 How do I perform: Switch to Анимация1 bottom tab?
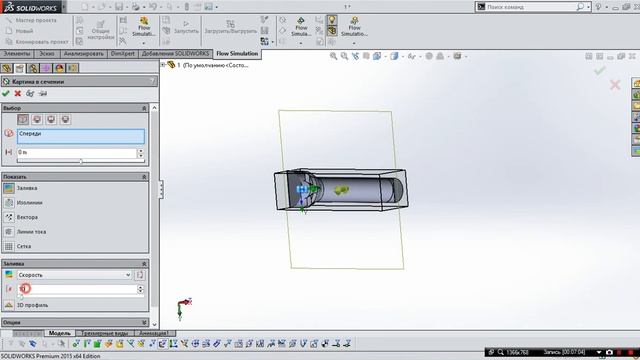click(x=154, y=333)
